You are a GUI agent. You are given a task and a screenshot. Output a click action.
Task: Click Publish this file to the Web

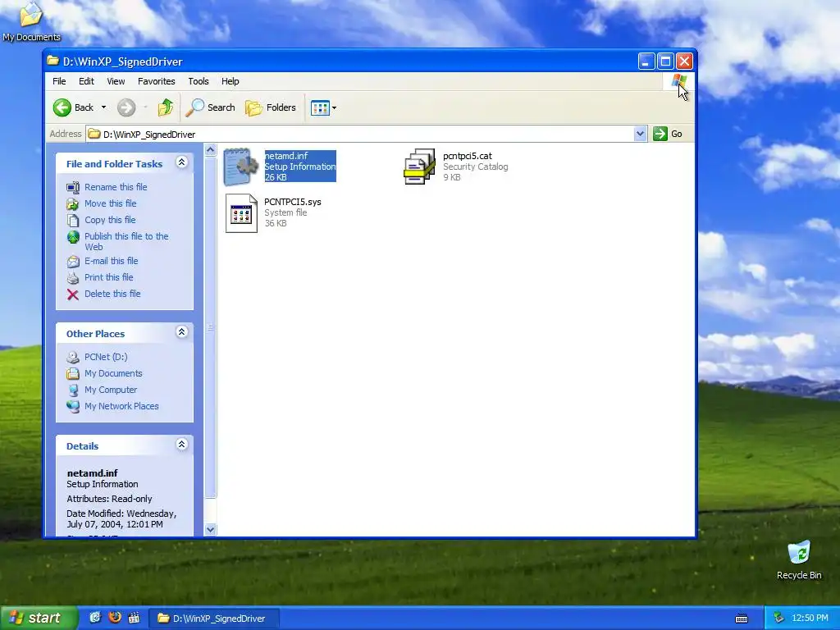pos(126,242)
